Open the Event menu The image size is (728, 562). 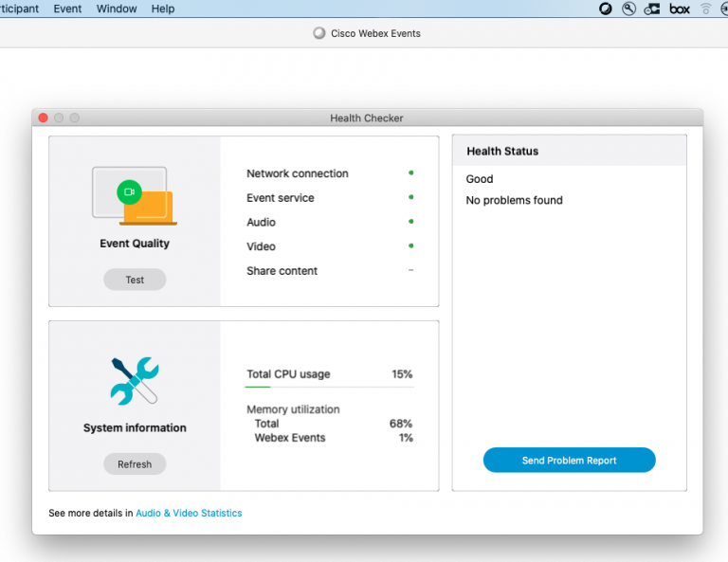pyautogui.click(x=67, y=9)
